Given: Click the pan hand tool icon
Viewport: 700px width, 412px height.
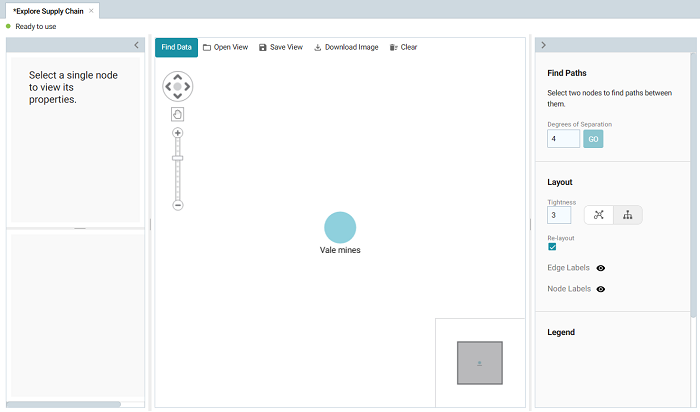Looking at the screenshot, I should 177,114.
